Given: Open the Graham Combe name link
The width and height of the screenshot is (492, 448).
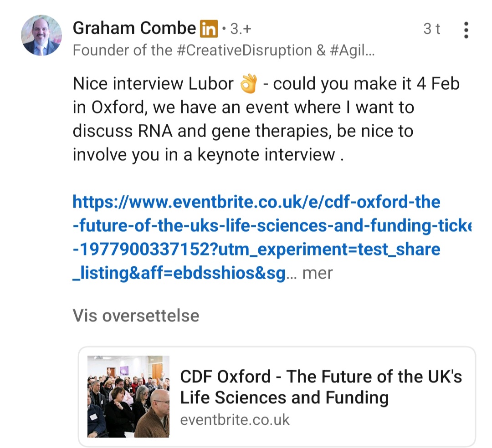Looking at the screenshot, I should pos(134,29).
